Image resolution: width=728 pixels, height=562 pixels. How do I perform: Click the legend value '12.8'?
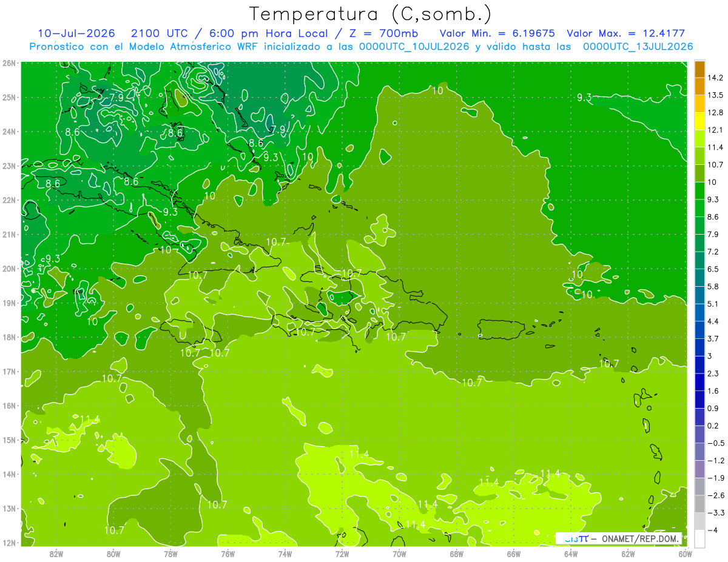coord(715,113)
